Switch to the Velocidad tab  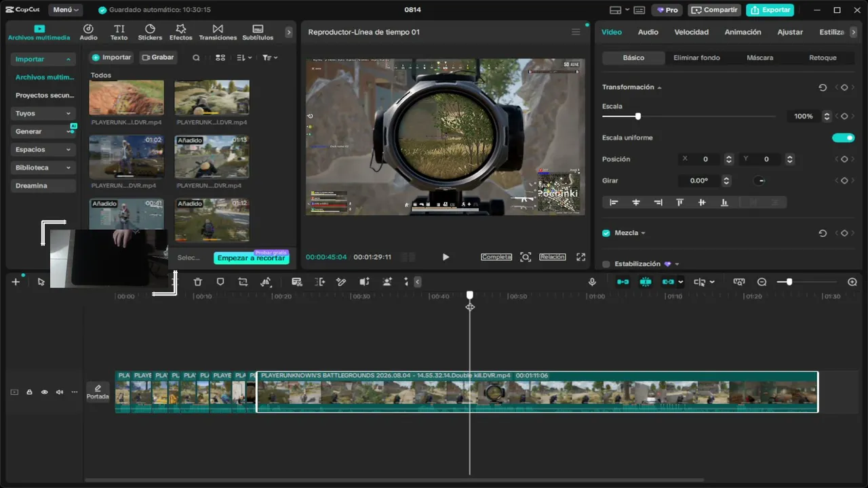click(691, 32)
